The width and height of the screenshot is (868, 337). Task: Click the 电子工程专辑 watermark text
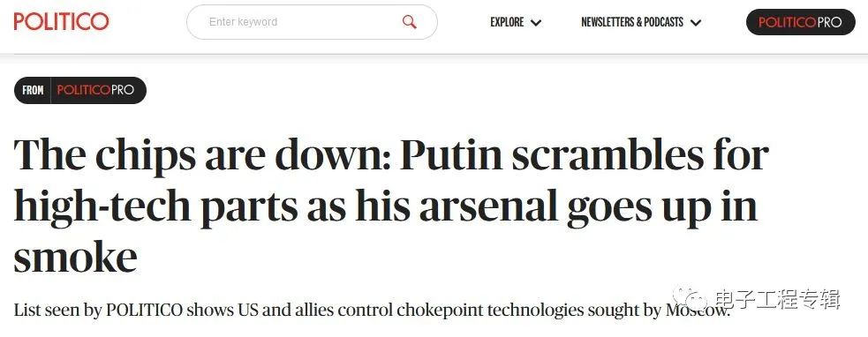(x=777, y=300)
